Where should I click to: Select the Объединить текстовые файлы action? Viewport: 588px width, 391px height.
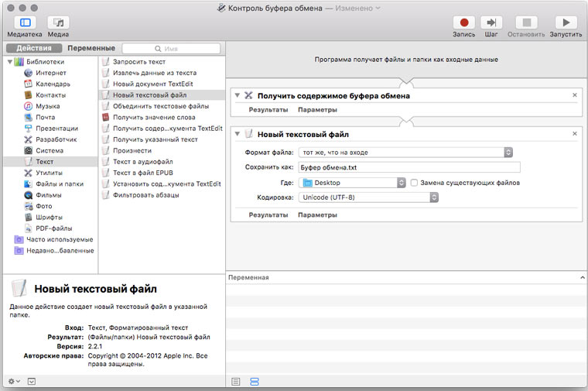[x=161, y=106]
